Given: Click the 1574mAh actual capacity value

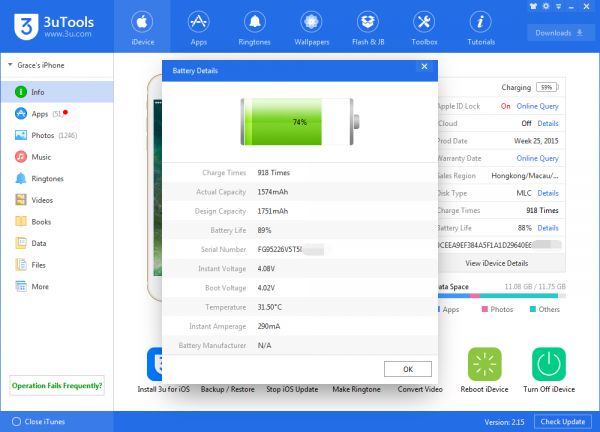Looking at the screenshot, I should (272, 192).
